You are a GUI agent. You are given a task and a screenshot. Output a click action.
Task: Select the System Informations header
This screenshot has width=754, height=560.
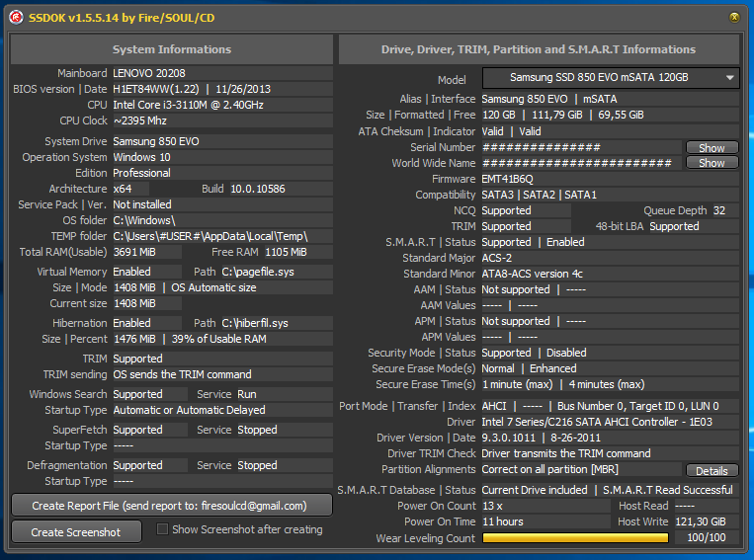(x=172, y=49)
